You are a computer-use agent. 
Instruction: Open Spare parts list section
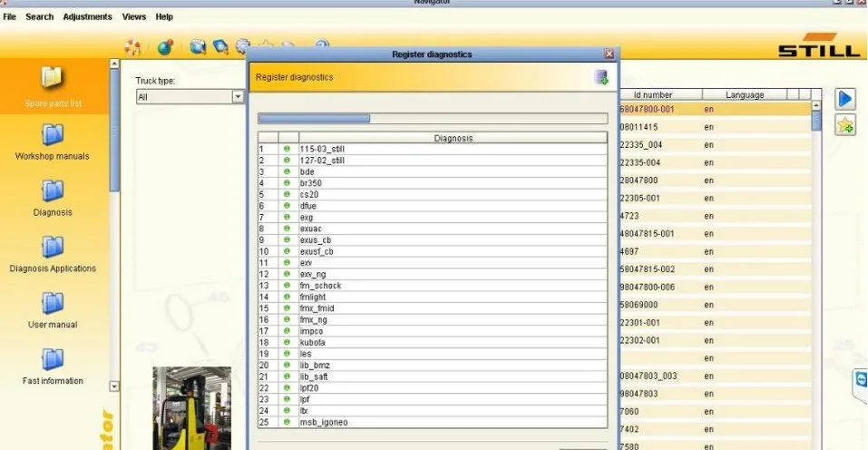click(53, 86)
